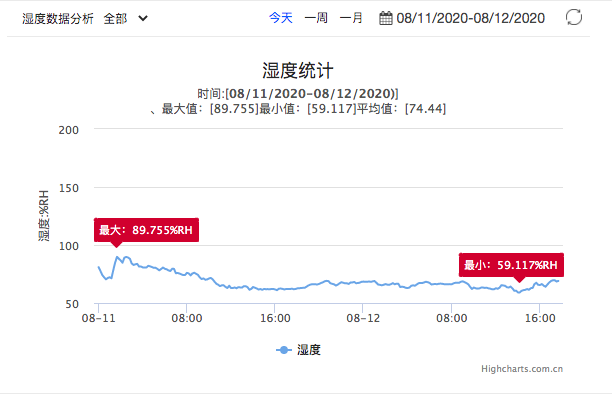The image size is (612, 394).
Task: Open the calendar date picker icon
Action: [x=386, y=18]
